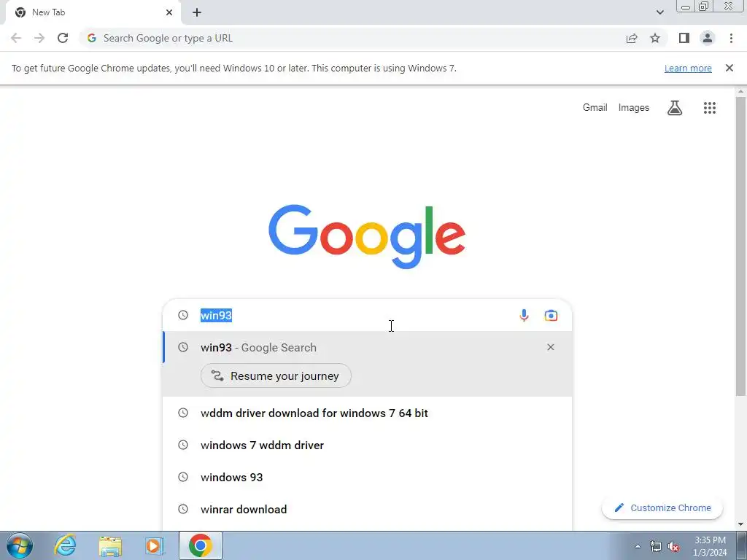
Task: Click the Google icon in the address bar
Action: coord(92,38)
